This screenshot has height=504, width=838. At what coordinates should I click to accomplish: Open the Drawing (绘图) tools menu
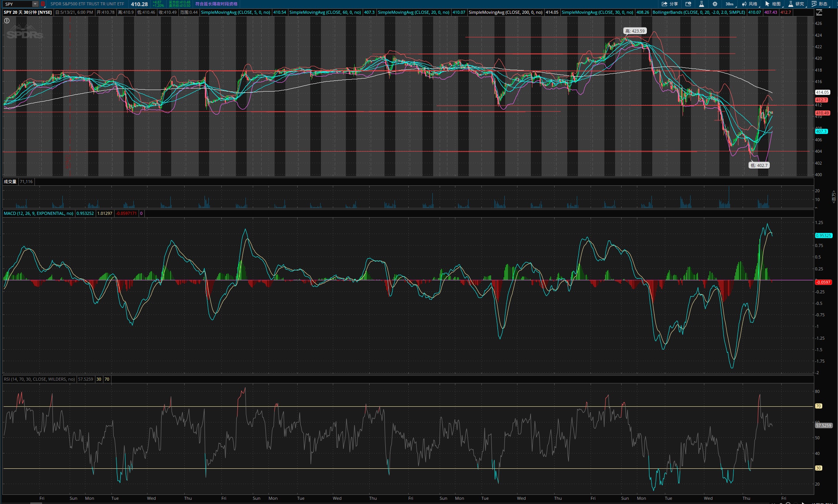[x=773, y=4]
